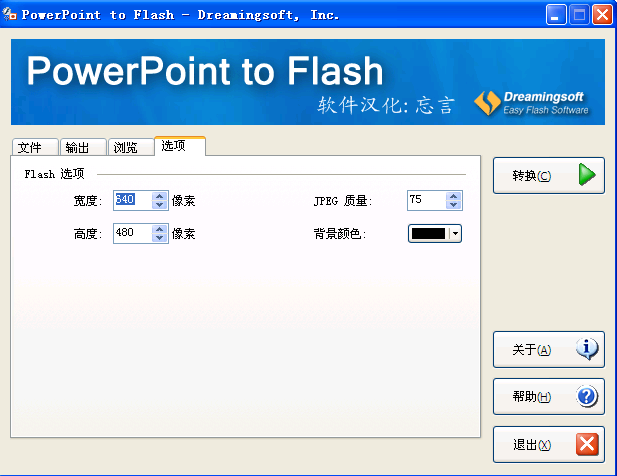Quit using the 退出(X) label
Screen dimensions: 617x476
[531, 445]
